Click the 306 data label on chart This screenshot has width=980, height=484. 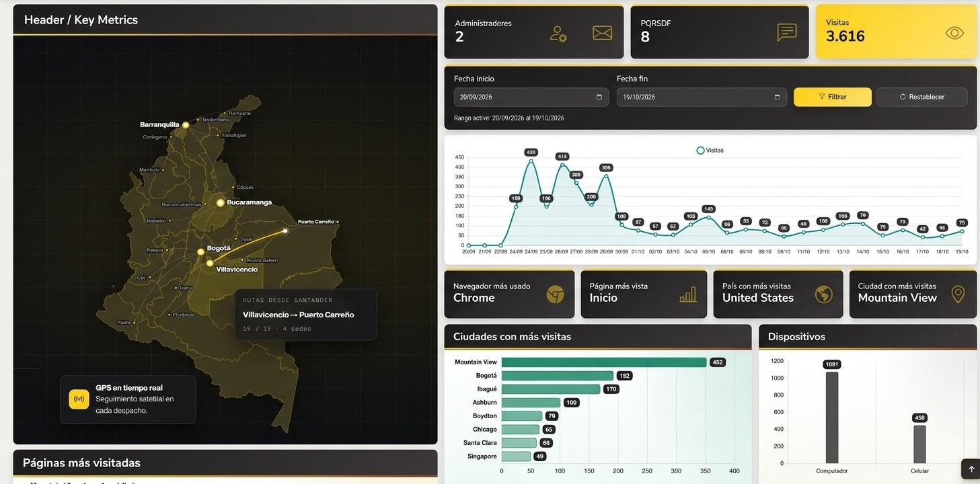(x=606, y=167)
